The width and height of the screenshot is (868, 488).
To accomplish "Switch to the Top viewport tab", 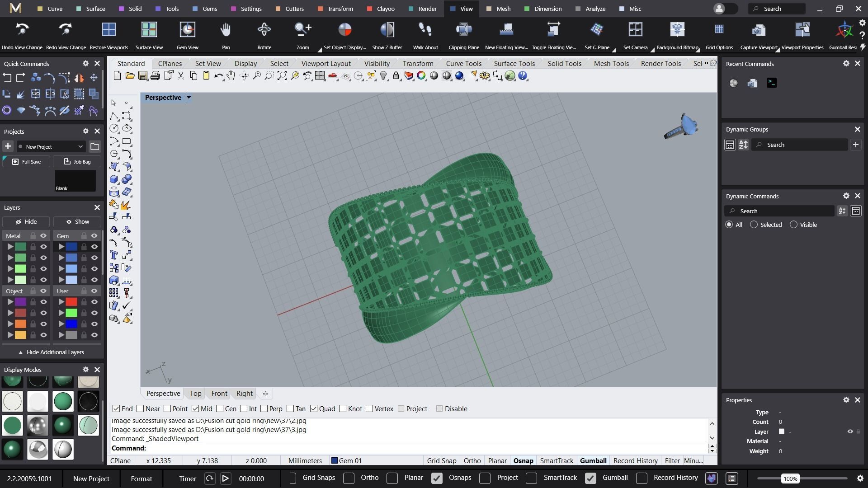I will point(195,394).
